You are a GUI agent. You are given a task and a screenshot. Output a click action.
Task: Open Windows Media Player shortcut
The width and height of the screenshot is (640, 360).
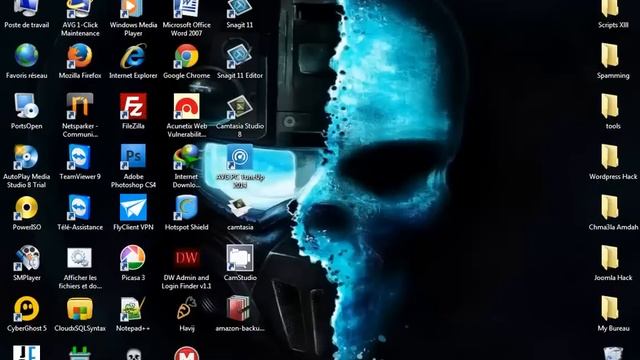[133, 9]
